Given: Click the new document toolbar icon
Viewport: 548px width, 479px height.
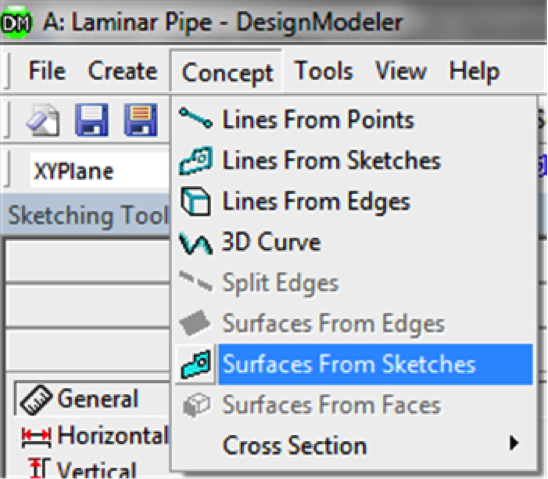Looking at the screenshot, I should [x=43, y=120].
